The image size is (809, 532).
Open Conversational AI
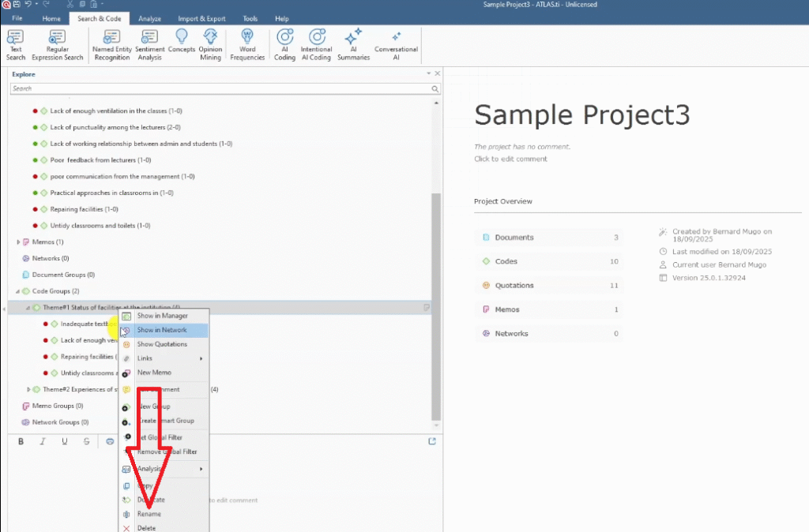pyautogui.click(x=396, y=44)
